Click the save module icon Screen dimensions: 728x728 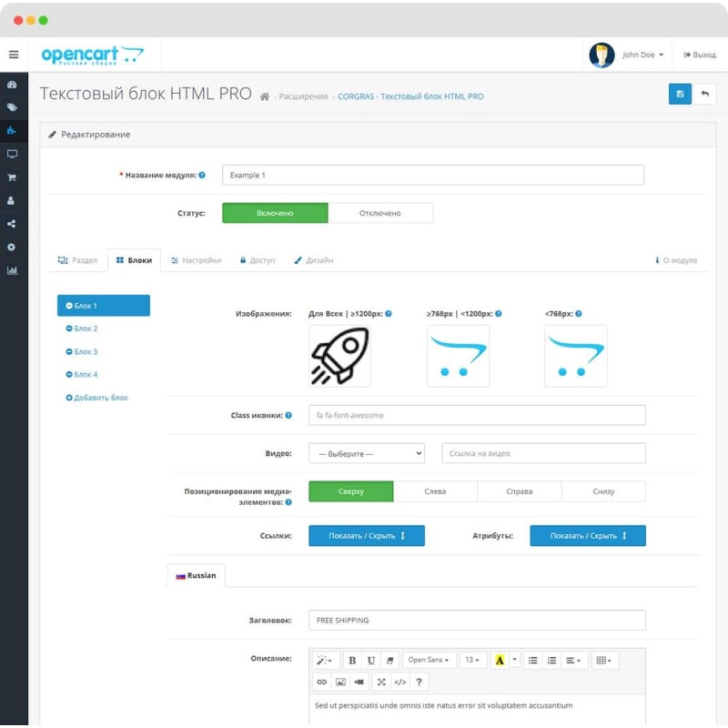coord(680,94)
